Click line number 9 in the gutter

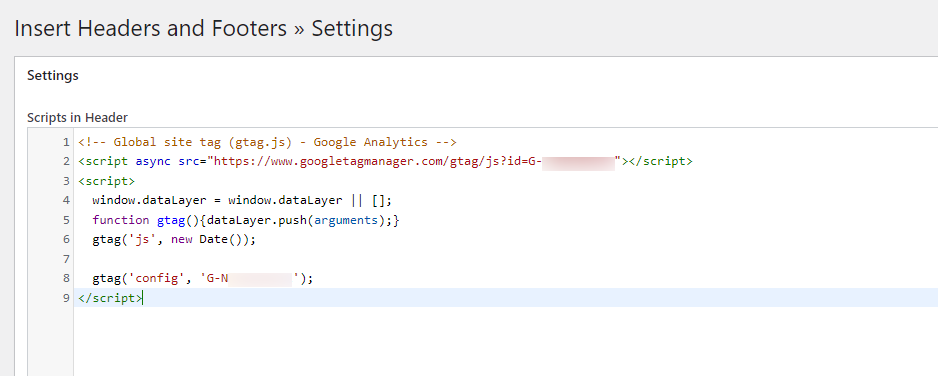(66, 298)
